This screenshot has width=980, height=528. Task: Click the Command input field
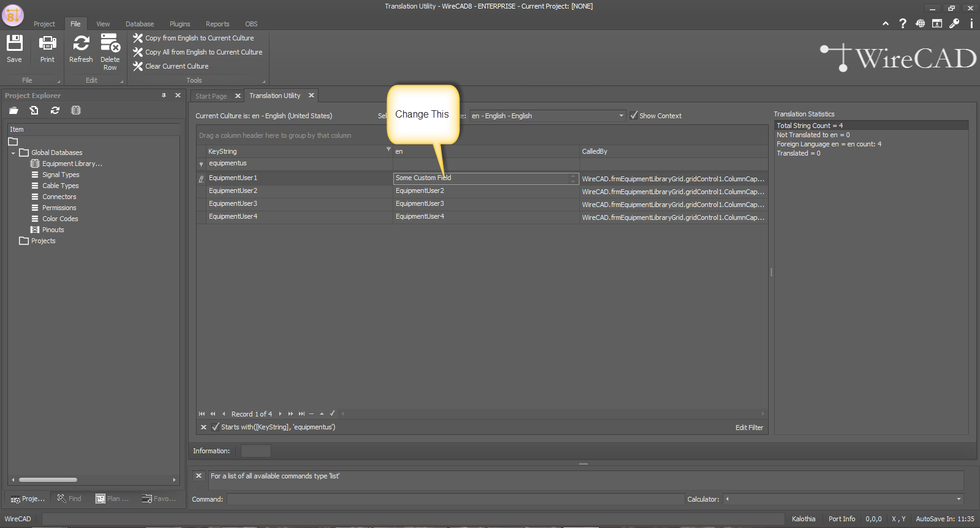pyautogui.click(x=456, y=499)
